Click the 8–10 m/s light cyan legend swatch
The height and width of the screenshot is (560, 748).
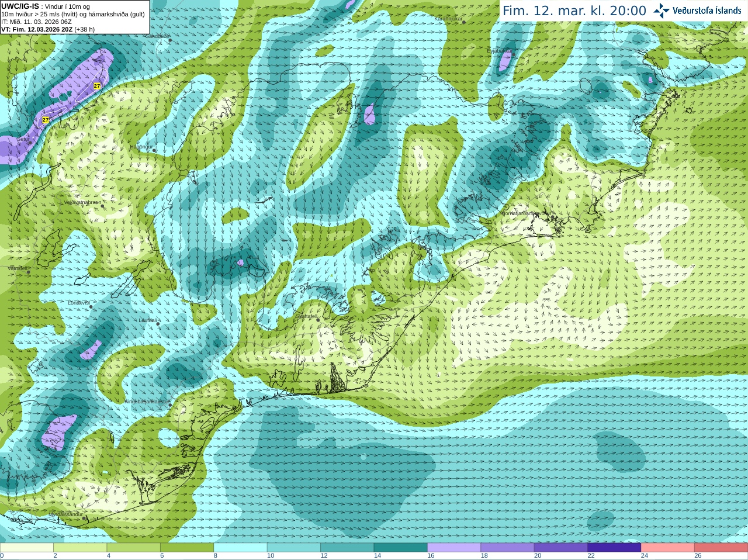240,547
